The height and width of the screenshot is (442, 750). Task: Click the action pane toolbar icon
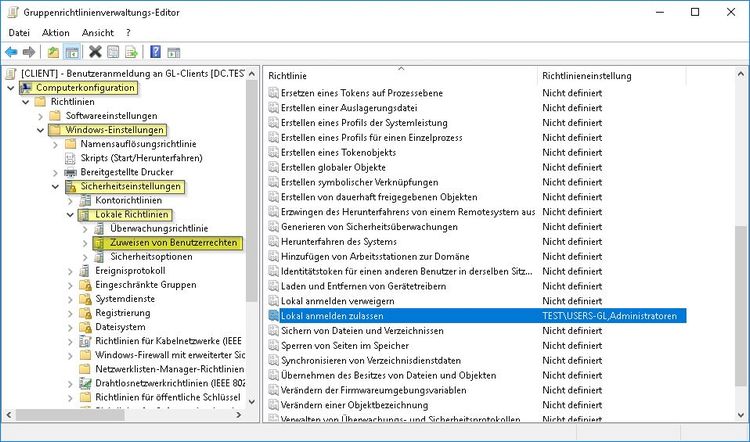174,52
